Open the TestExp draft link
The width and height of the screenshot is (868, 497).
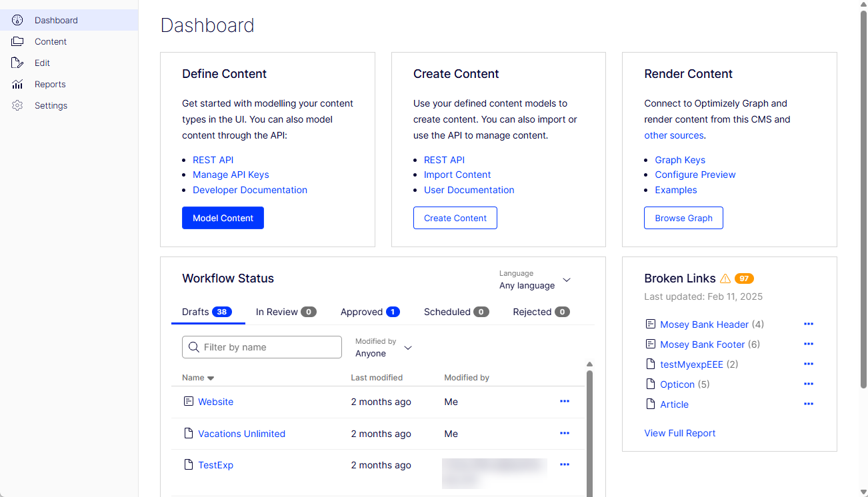pyautogui.click(x=216, y=465)
